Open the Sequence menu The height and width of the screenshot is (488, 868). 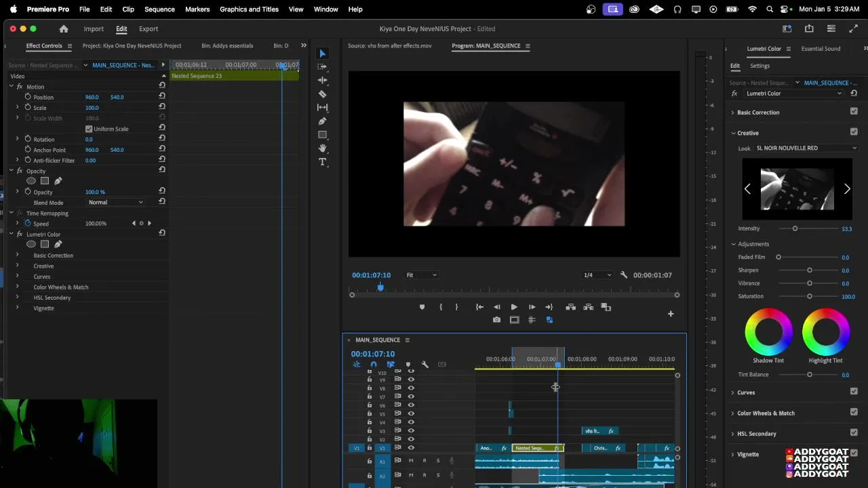[159, 9]
